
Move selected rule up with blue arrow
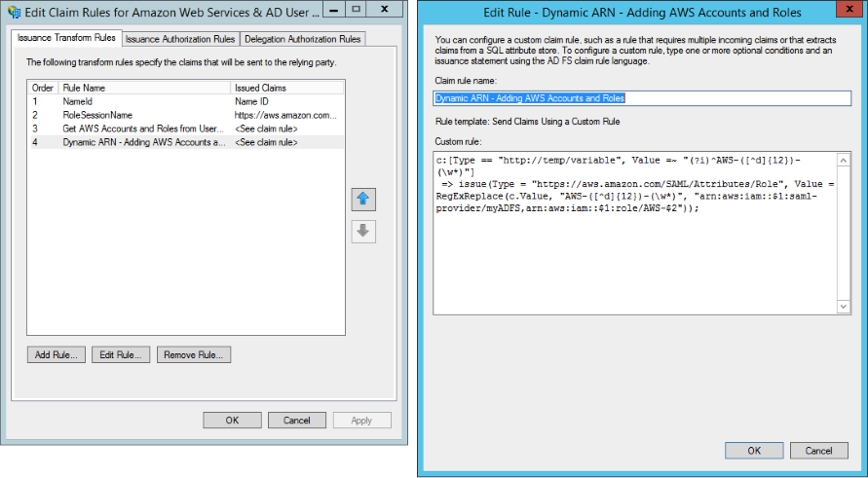[x=363, y=200]
